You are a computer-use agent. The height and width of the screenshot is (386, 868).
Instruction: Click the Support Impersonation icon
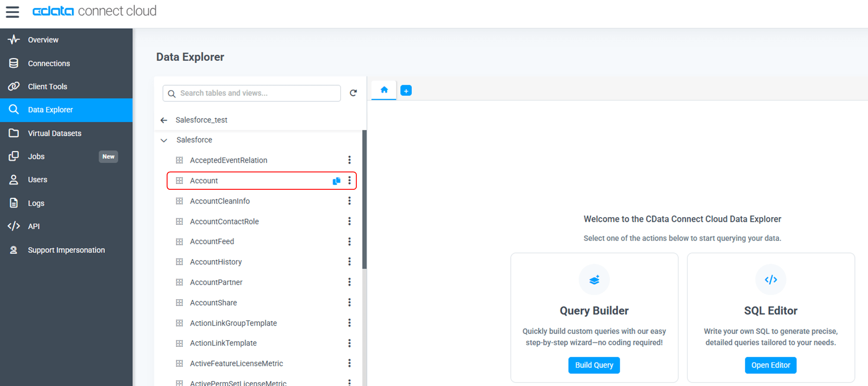(x=14, y=250)
